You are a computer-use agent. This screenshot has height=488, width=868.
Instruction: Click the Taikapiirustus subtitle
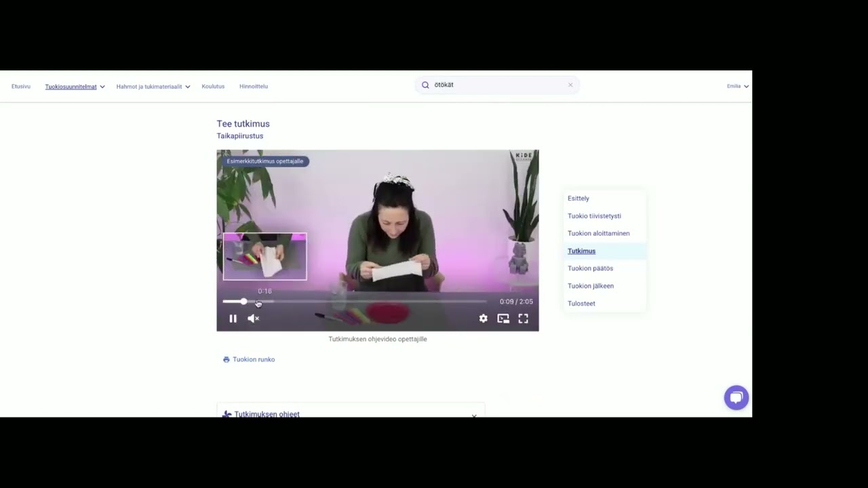pyautogui.click(x=240, y=136)
